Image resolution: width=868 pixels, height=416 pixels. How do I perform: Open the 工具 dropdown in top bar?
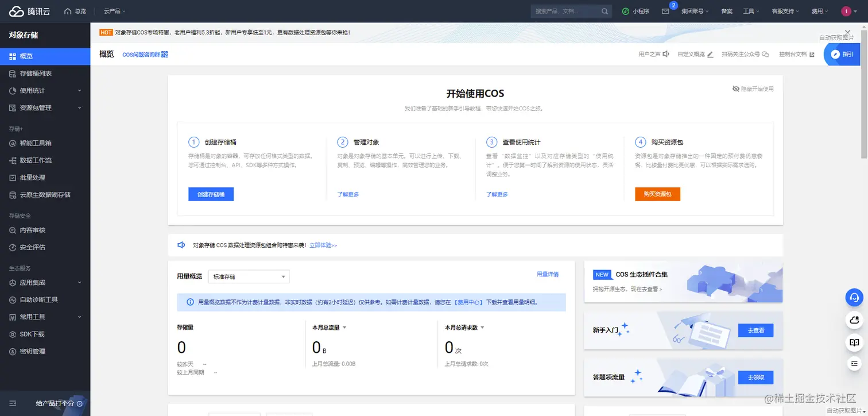pyautogui.click(x=751, y=11)
